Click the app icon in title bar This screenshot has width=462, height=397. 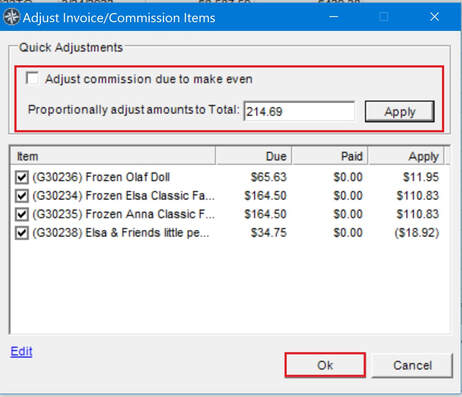12,17
